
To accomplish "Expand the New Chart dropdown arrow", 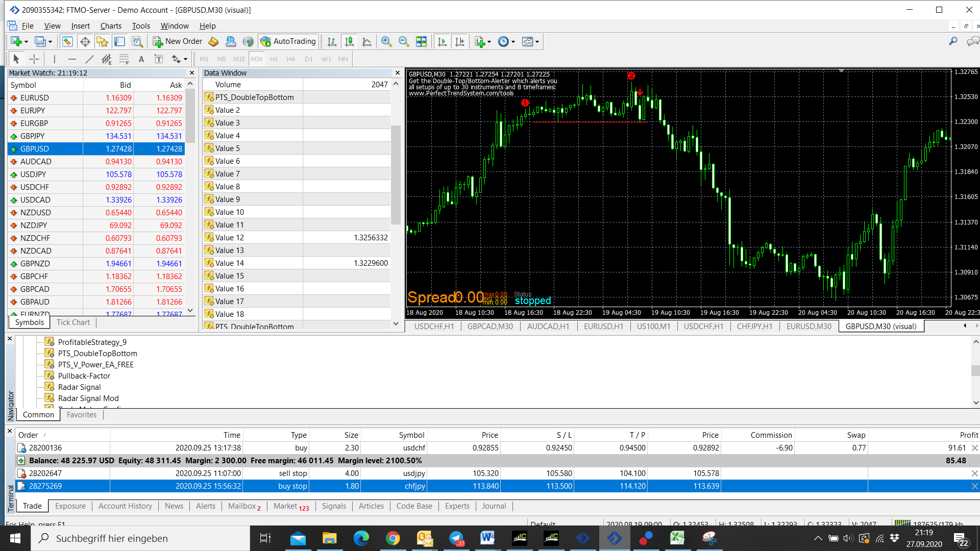I will (x=26, y=42).
